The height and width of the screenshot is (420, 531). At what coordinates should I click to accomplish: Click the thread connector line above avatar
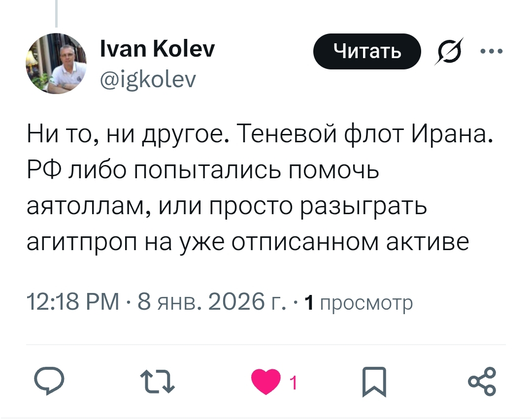tap(56, 13)
